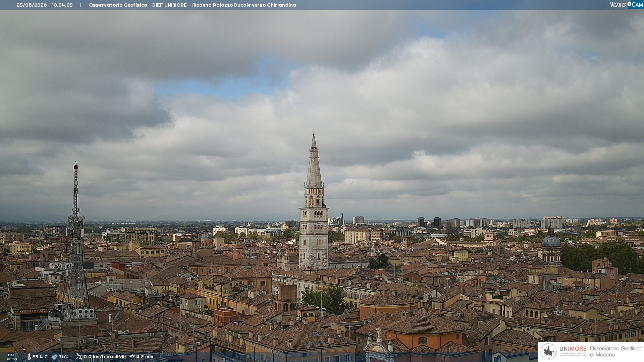644x362 pixels.
Task: Open the WeatherCam logo link
Action: [x=626, y=4]
